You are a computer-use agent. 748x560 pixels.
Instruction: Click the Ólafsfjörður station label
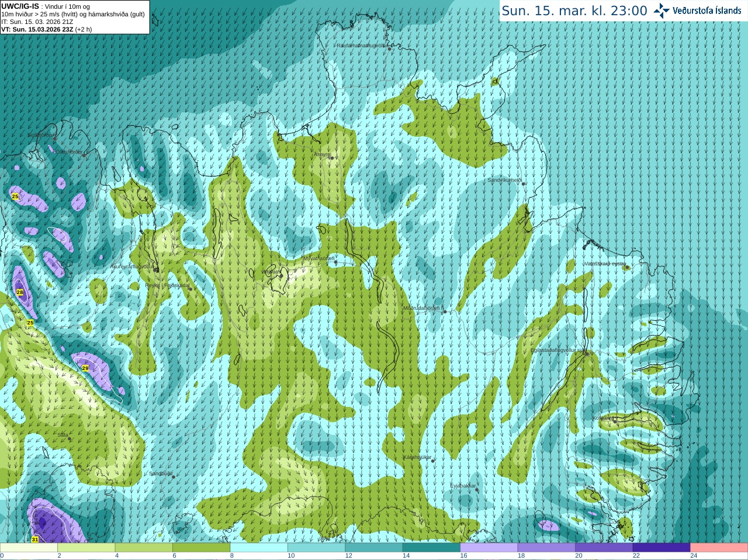point(68,152)
